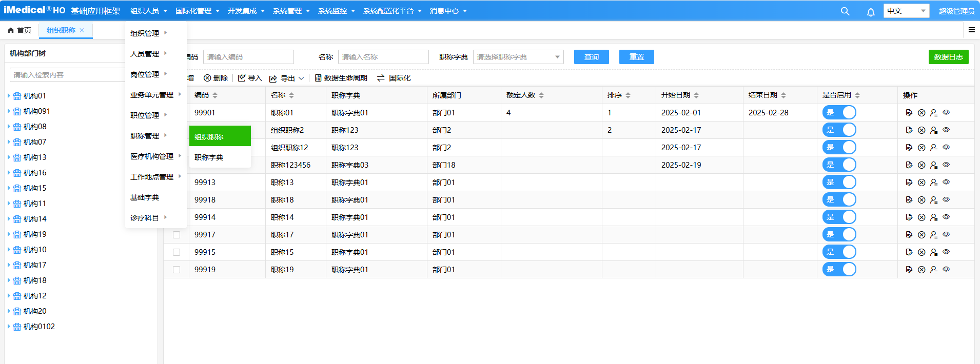The image size is (980, 364).
Task: Select checkbox for row 99917
Action: point(177,235)
